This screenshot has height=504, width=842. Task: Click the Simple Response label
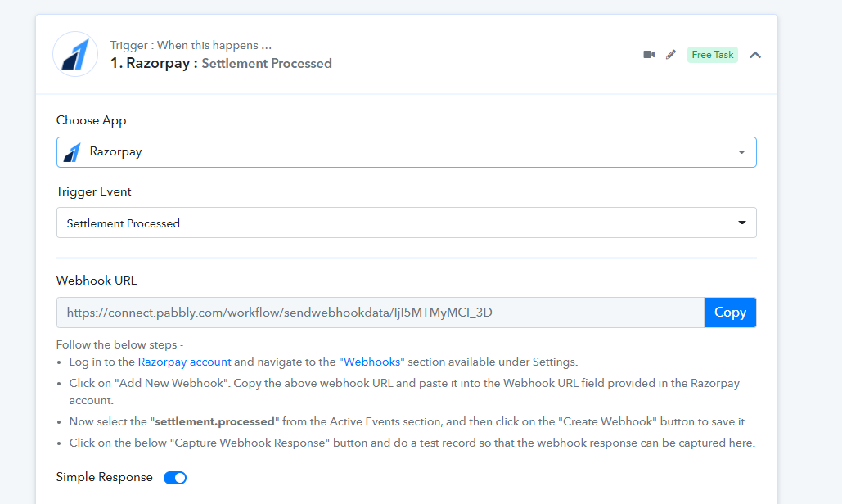click(104, 477)
